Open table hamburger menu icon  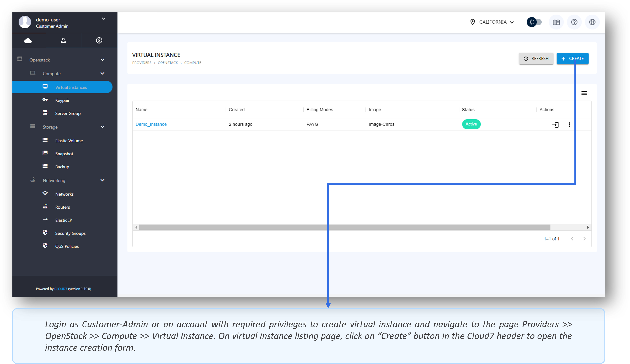584,93
